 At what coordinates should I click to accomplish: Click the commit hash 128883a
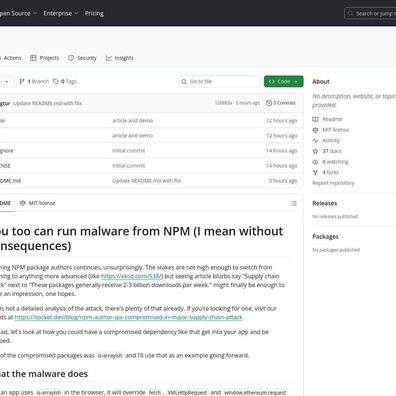[223, 103]
